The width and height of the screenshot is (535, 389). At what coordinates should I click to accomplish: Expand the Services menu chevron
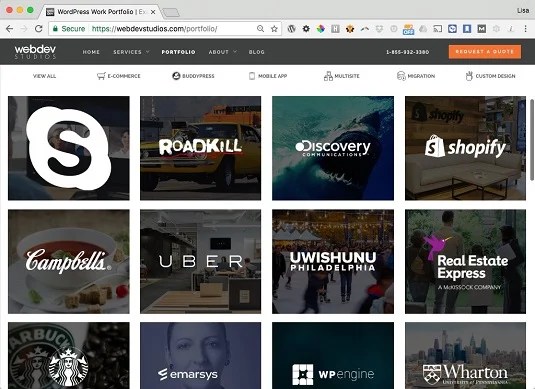click(x=148, y=52)
